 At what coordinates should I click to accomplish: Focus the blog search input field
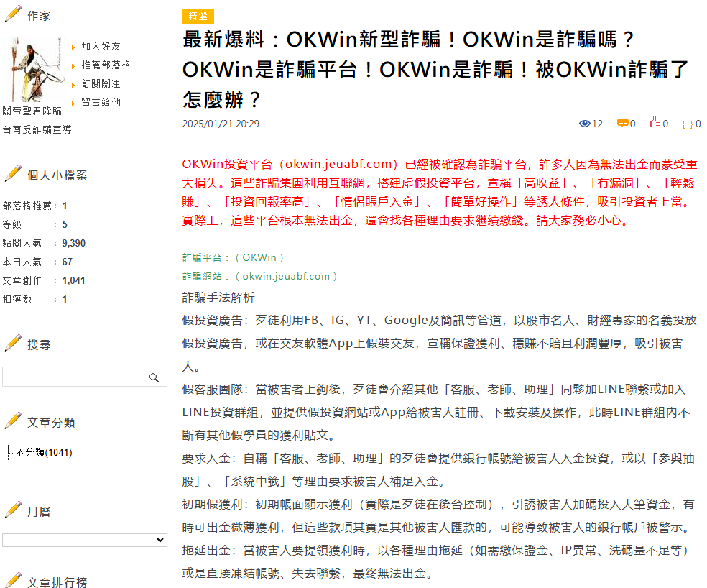pos(85,377)
